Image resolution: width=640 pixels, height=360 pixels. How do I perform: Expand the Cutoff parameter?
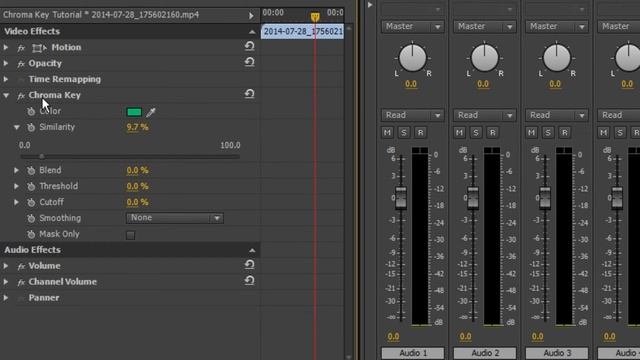point(16,202)
